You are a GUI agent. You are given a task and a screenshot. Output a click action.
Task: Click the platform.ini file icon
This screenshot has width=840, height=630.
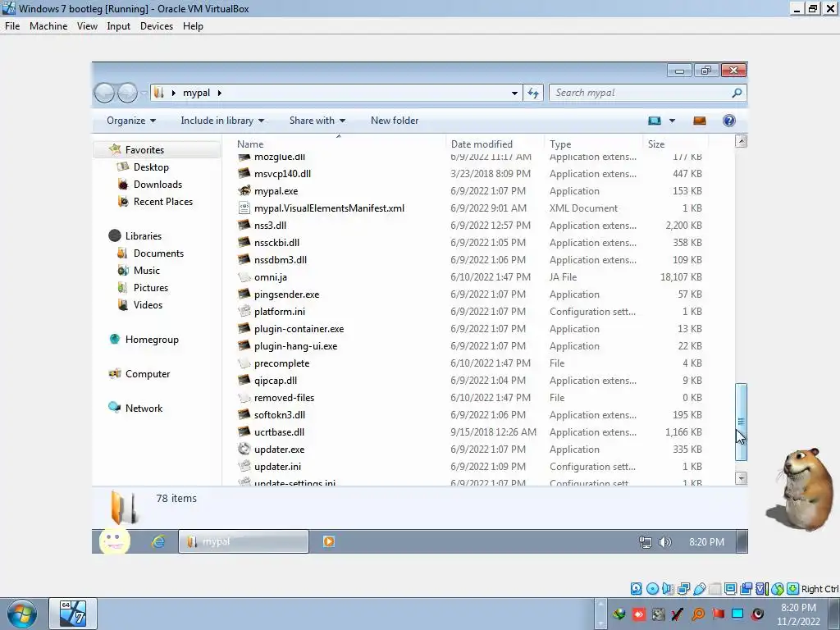pos(244,311)
